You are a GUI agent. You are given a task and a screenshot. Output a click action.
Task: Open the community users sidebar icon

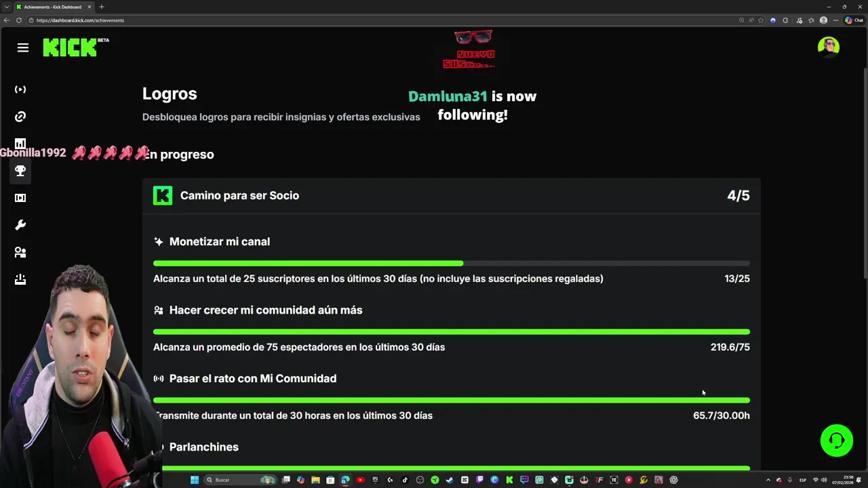(20, 252)
